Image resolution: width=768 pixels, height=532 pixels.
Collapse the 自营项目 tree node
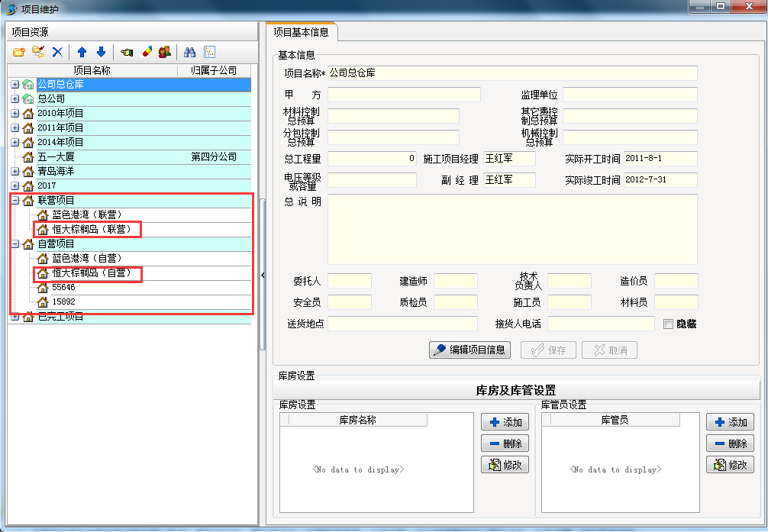point(15,243)
